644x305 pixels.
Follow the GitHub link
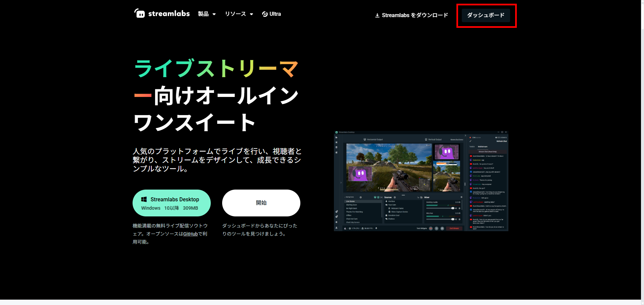pos(190,234)
